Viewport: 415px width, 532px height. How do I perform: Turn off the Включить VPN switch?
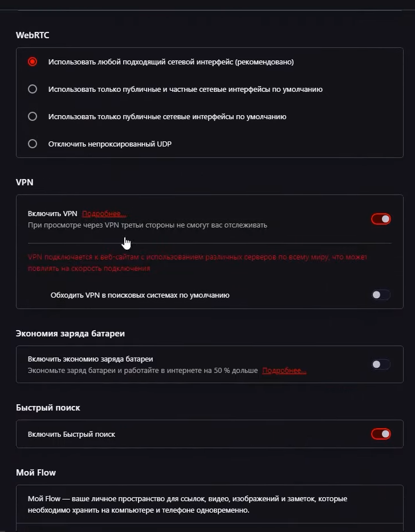tap(381, 219)
